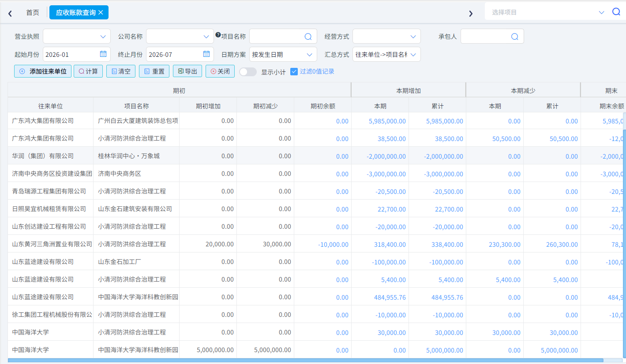Click the help question-mark icon near 项目名称
Screen dimensions: 626x364
tap(217, 34)
